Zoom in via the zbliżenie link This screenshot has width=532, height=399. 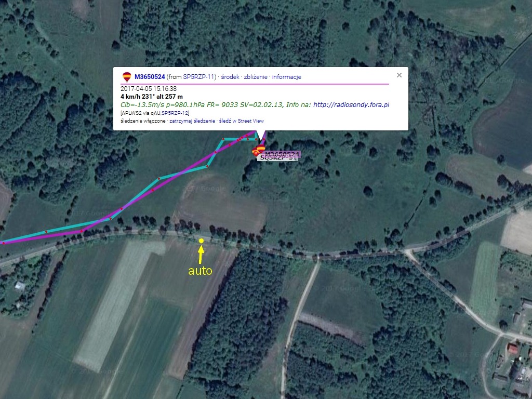pos(256,77)
